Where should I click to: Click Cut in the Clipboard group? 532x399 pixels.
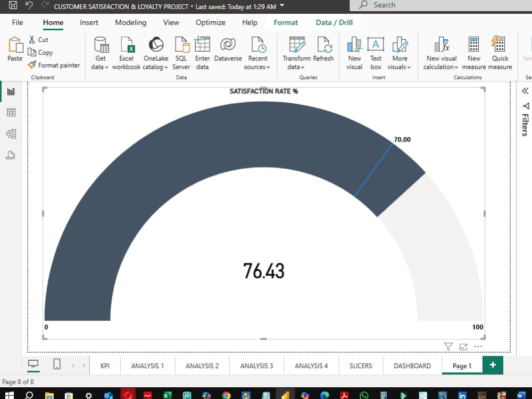38,40
